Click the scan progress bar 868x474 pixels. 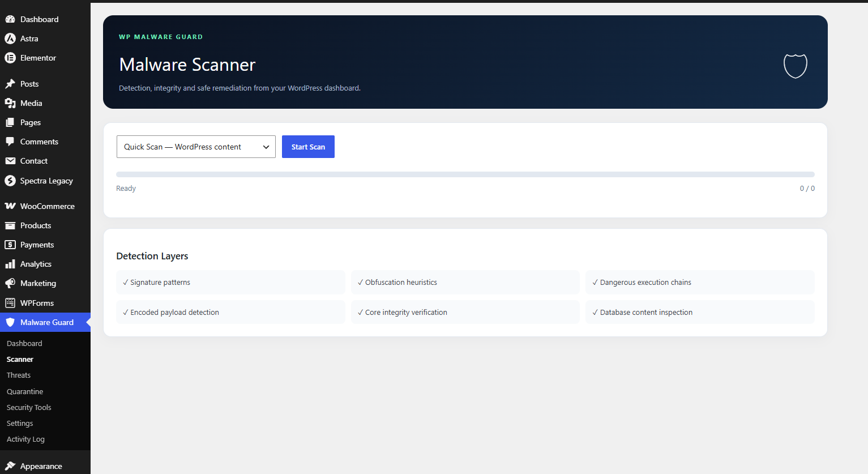point(465,174)
